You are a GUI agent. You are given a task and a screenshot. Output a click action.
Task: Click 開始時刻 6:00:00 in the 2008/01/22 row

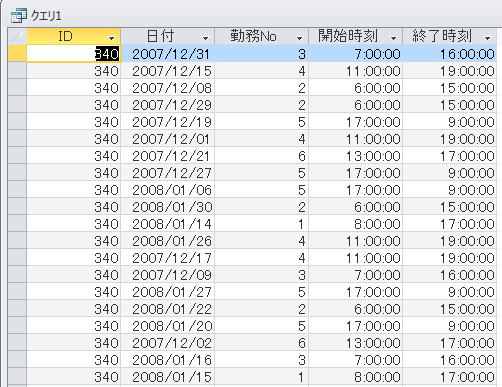(x=356, y=309)
